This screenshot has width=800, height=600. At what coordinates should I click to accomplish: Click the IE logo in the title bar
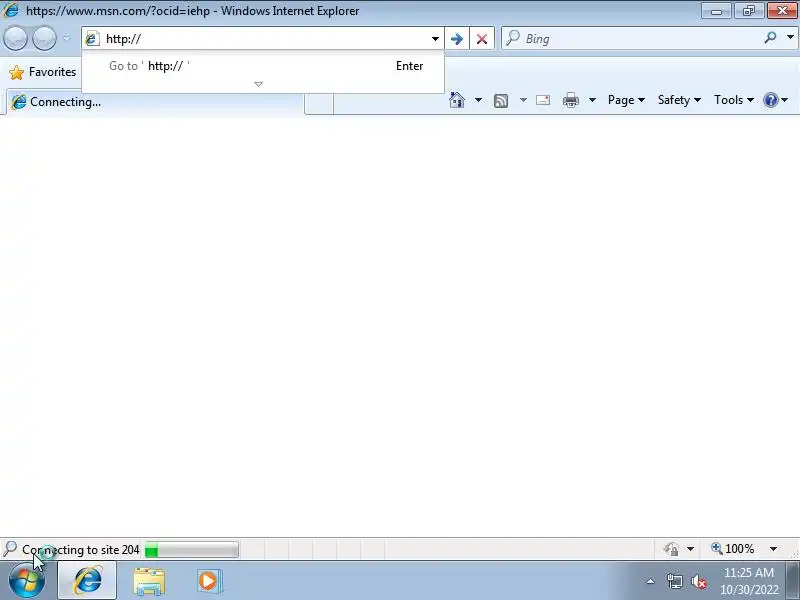[x=10, y=10]
